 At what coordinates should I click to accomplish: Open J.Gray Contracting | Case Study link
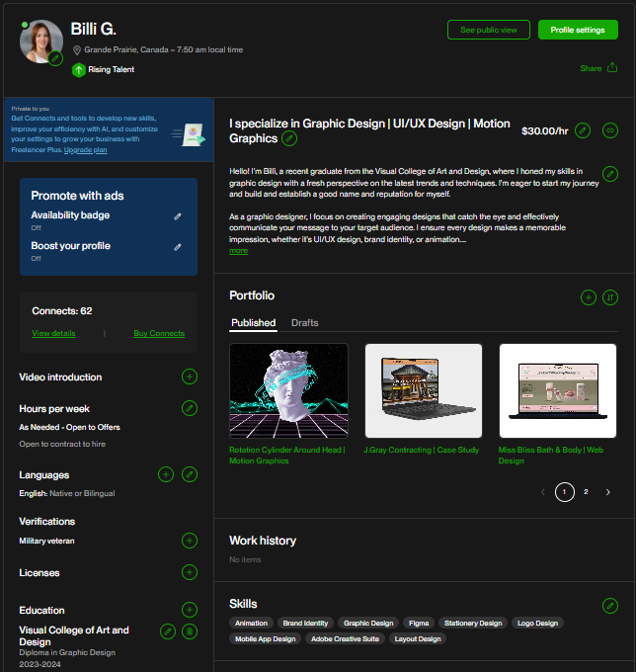tap(422, 450)
